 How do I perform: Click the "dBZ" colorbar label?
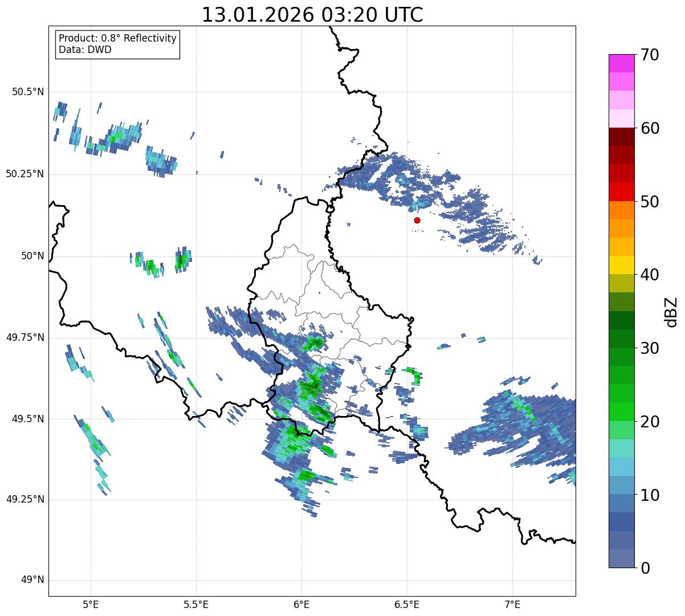671,311
